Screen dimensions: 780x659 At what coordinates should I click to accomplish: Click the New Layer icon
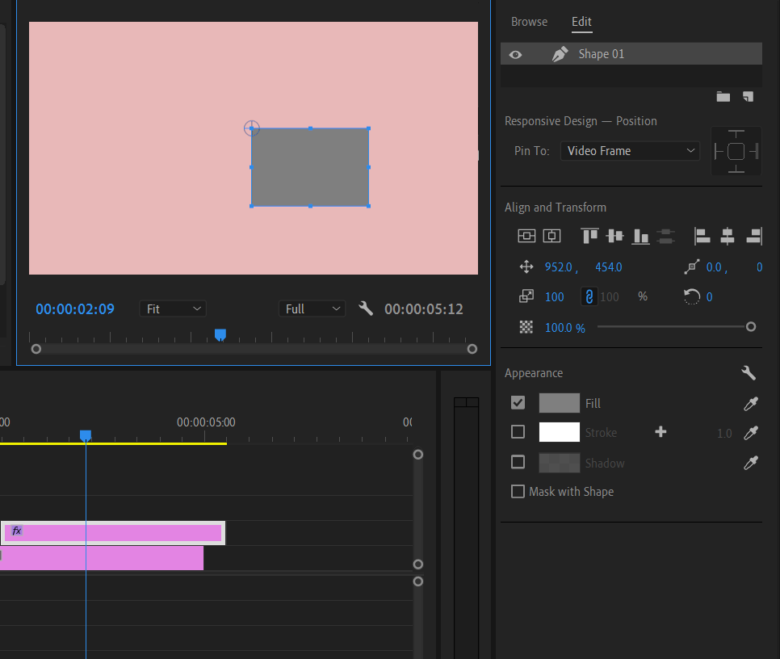pyautogui.click(x=748, y=96)
